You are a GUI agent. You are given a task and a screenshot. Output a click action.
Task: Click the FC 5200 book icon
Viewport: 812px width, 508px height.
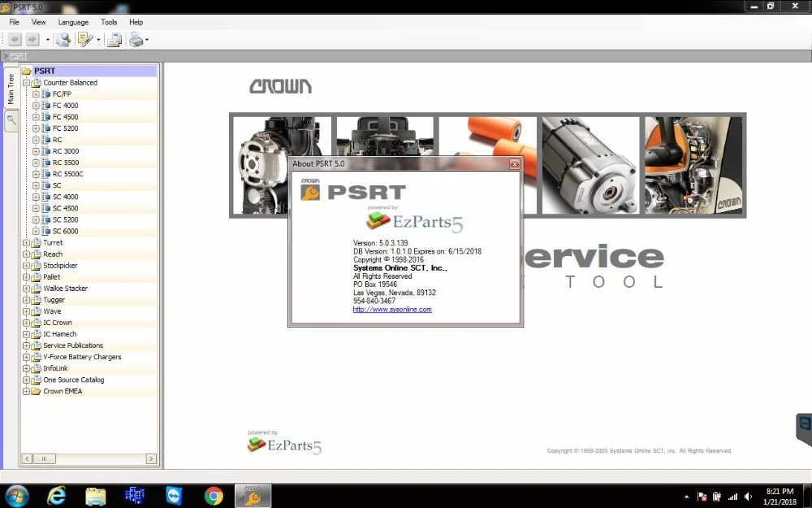point(46,128)
